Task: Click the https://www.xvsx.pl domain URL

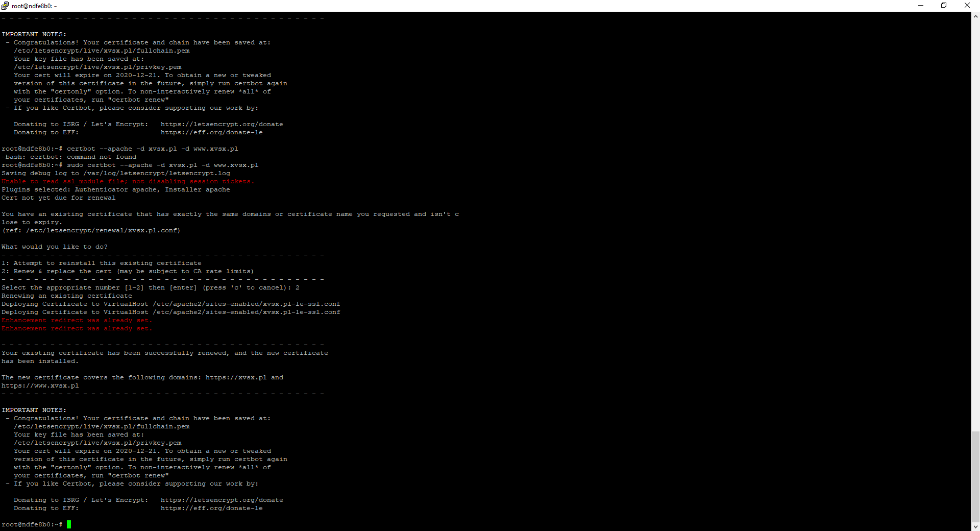Action: [x=40, y=386]
